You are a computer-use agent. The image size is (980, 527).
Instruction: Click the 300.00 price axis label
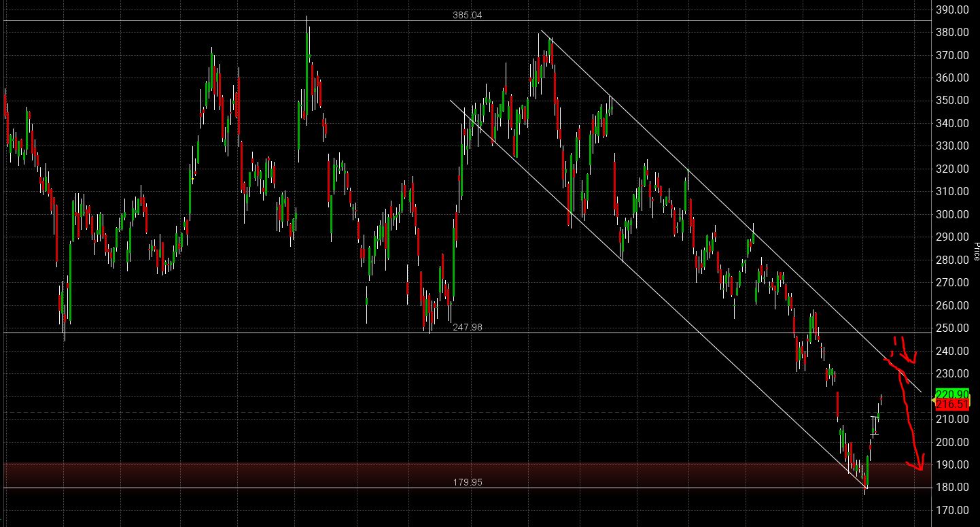[952, 214]
